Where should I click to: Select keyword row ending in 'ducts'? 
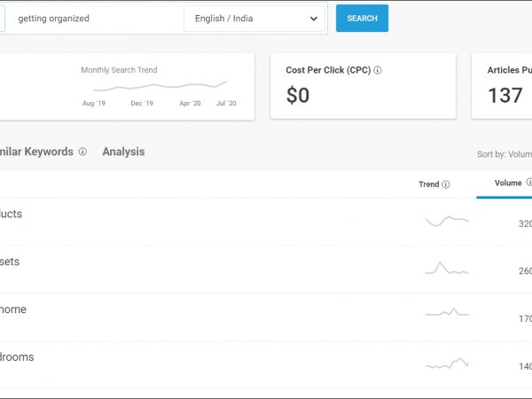click(12, 215)
